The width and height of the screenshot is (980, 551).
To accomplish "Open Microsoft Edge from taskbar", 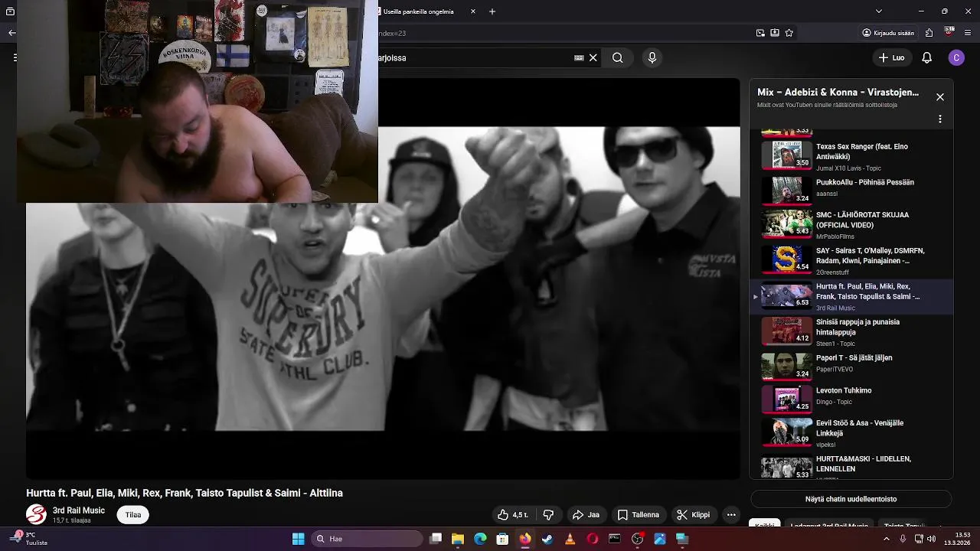I will tap(480, 539).
